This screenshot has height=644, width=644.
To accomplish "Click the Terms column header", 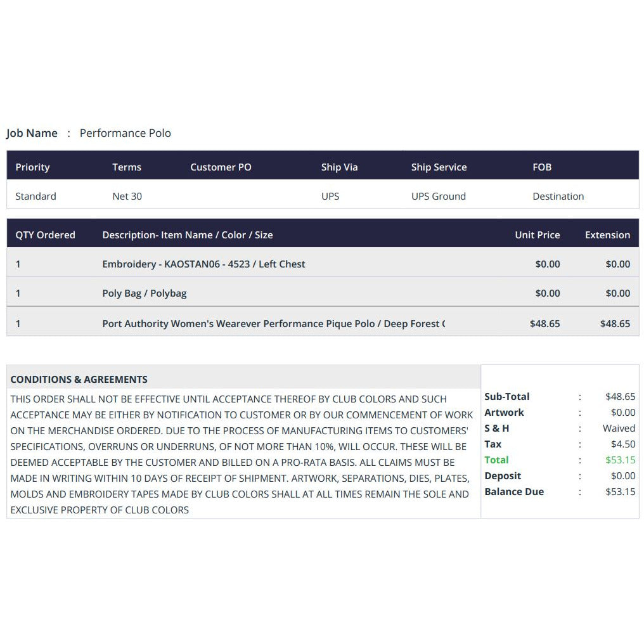I will click(x=127, y=167).
